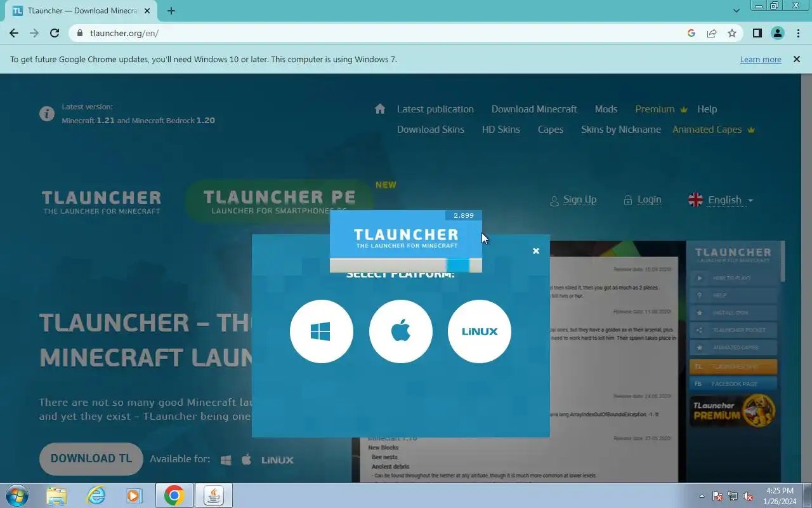Open Windows Explorer from taskbar
Screen dimensions: 812x508
click(56, 495)
